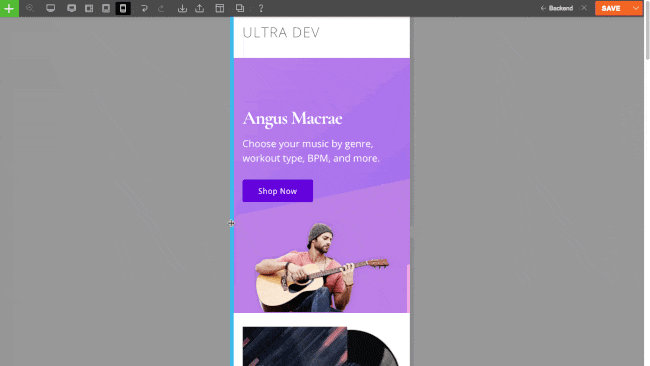This screenshot has height=366, width=650.
Task: Click the green add module plus button
Action: coord(9,8)
